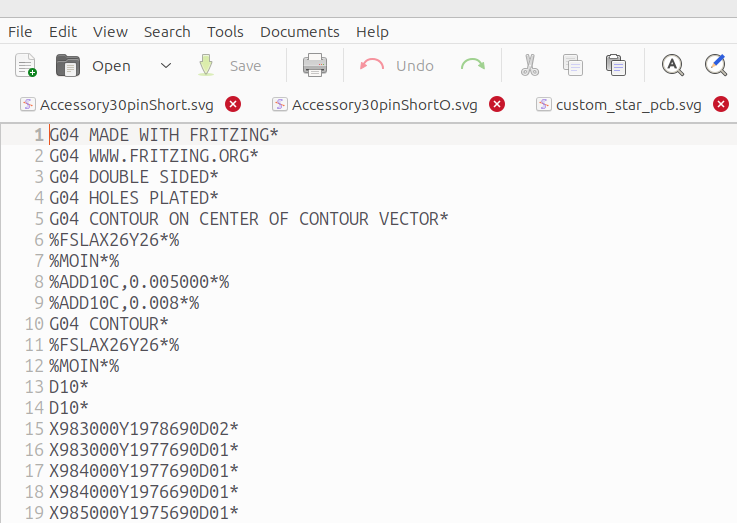Expand the Open recent files dropdown arrow
Screen dimensions: 737x523
point(166,66)
